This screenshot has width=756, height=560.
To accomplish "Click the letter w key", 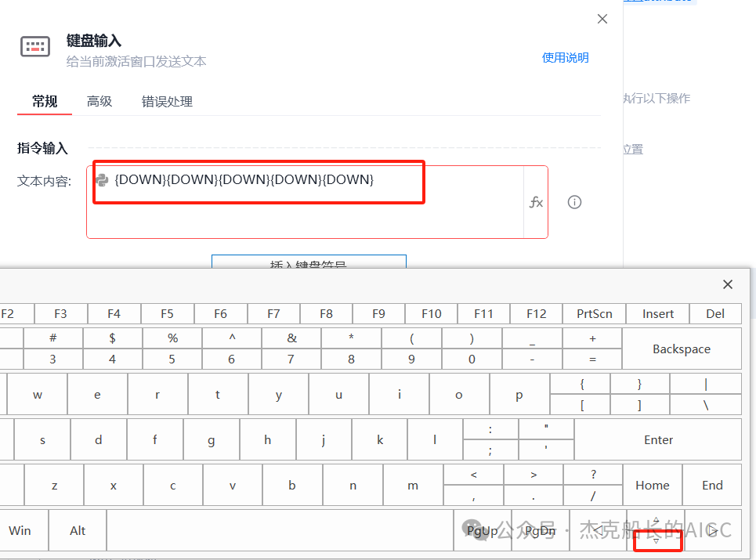I will coord(37,394).
